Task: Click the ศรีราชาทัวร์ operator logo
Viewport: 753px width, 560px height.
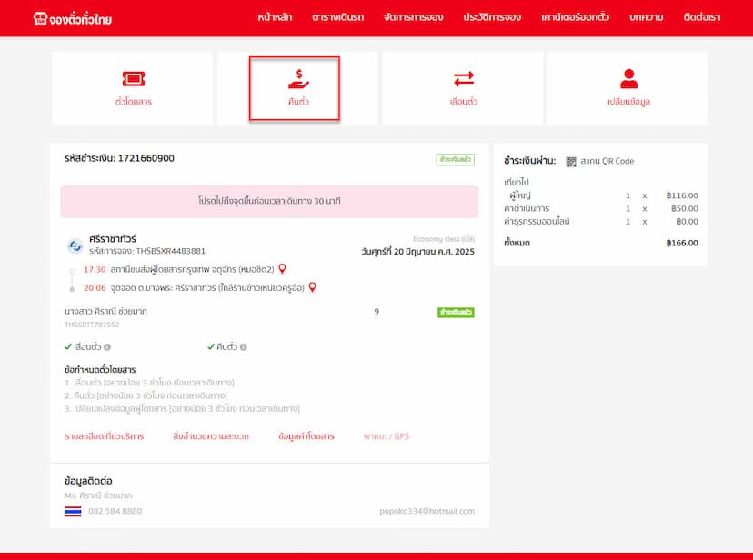Action: [x=75, y=245]
